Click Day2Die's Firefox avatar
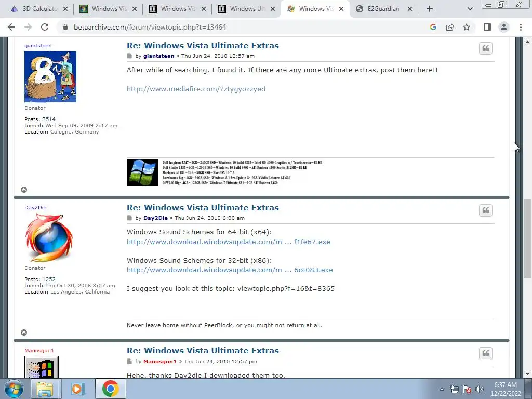This screenshot has height=399, width=532. tap(49, 238)
